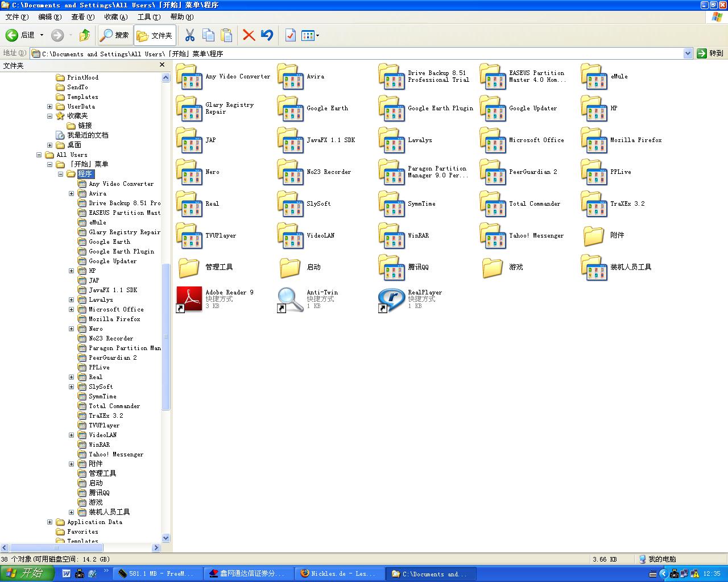Select PrintHood in folder tree
The width and height of the screenshot is (728, 582).
tap(82, 77)
